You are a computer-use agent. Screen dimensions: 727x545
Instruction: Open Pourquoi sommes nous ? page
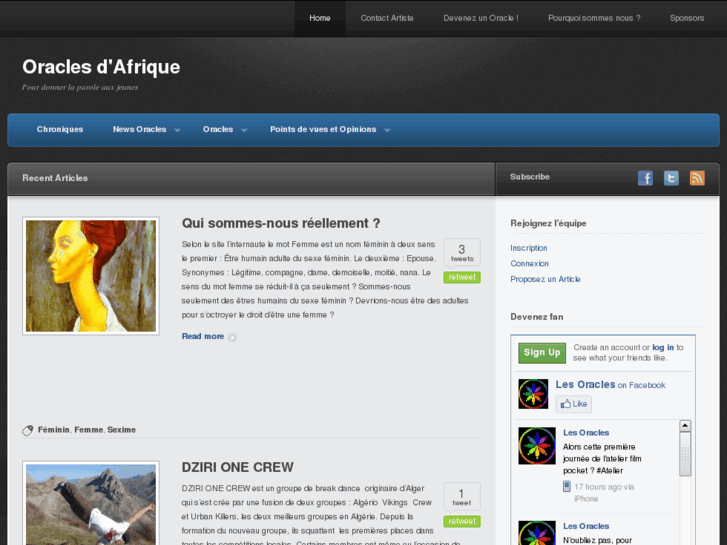[594, 18]
